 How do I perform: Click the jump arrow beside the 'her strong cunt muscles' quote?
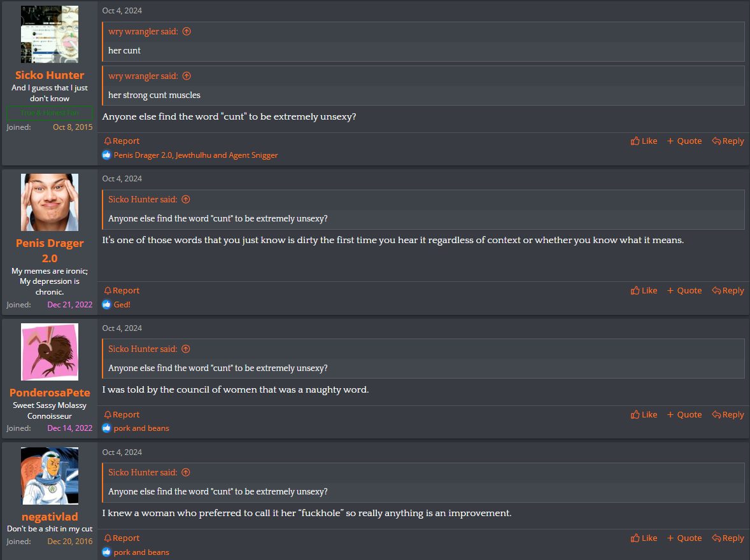coord(187,76)
